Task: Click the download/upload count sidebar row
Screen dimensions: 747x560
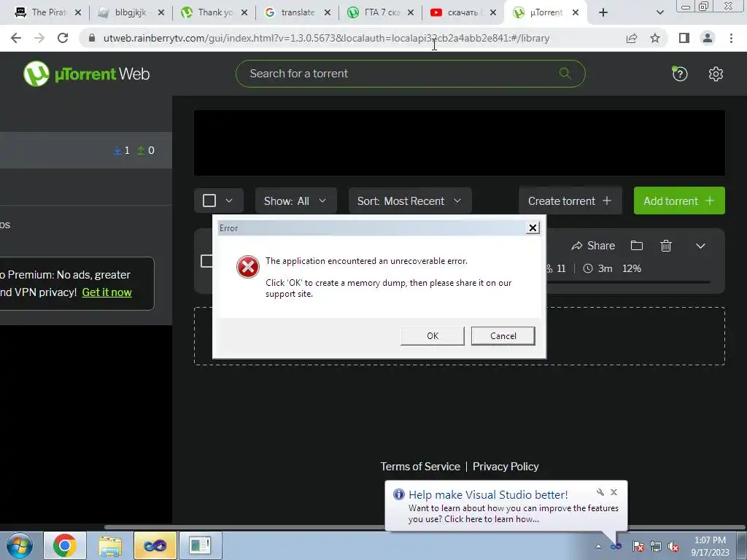Action: point(86,150)
